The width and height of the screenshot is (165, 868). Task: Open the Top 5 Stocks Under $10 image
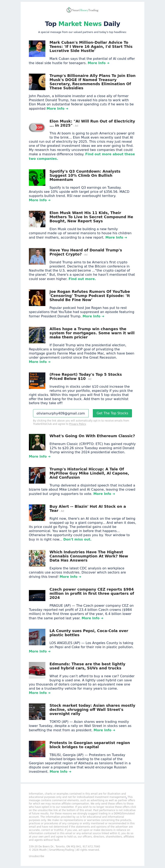pos(37,381)
